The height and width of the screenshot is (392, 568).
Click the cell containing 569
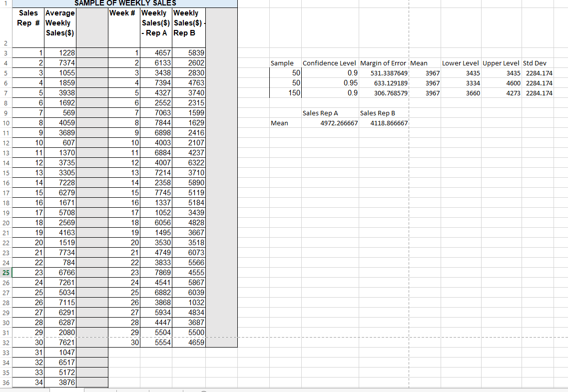point(60,113)
